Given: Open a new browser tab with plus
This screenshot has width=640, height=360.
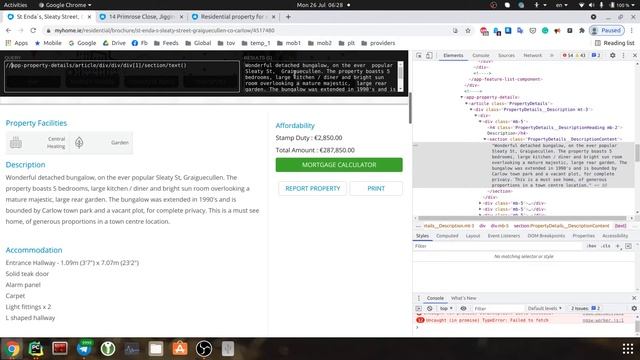Looking at the screenshot, I should (x=288, y=17).
